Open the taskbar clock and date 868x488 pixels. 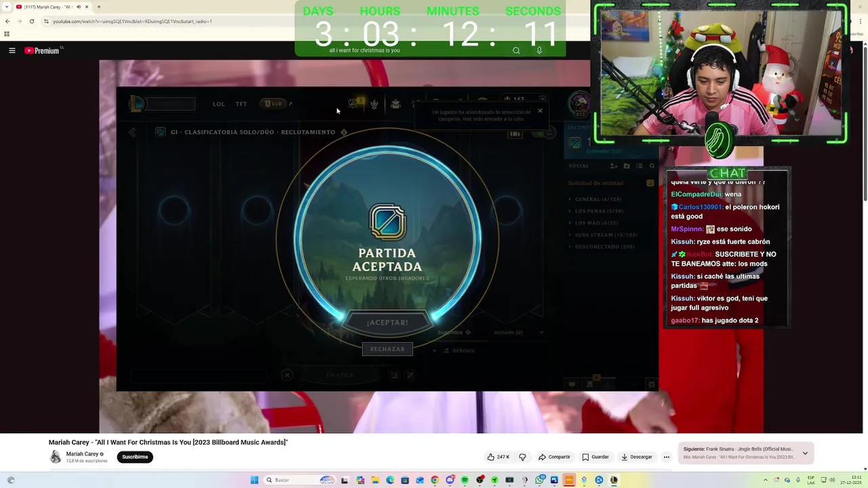click(x=851, y=480)
